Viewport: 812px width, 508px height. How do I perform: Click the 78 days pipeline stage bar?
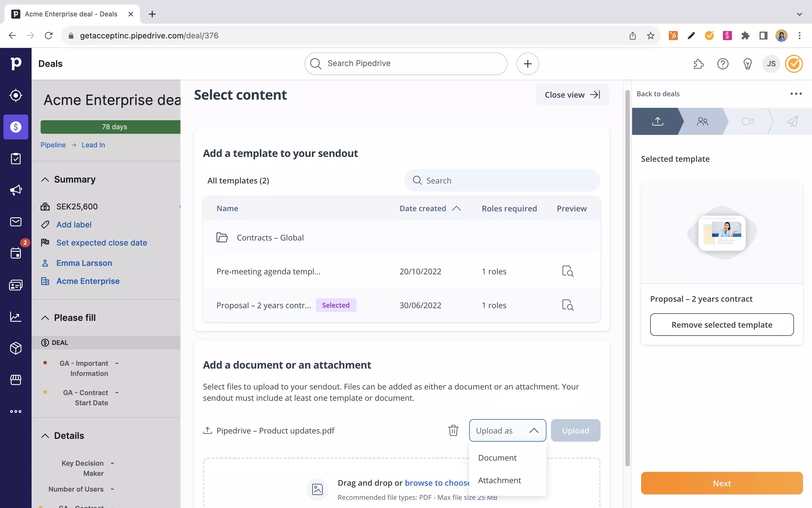click(x=111, y=127)
